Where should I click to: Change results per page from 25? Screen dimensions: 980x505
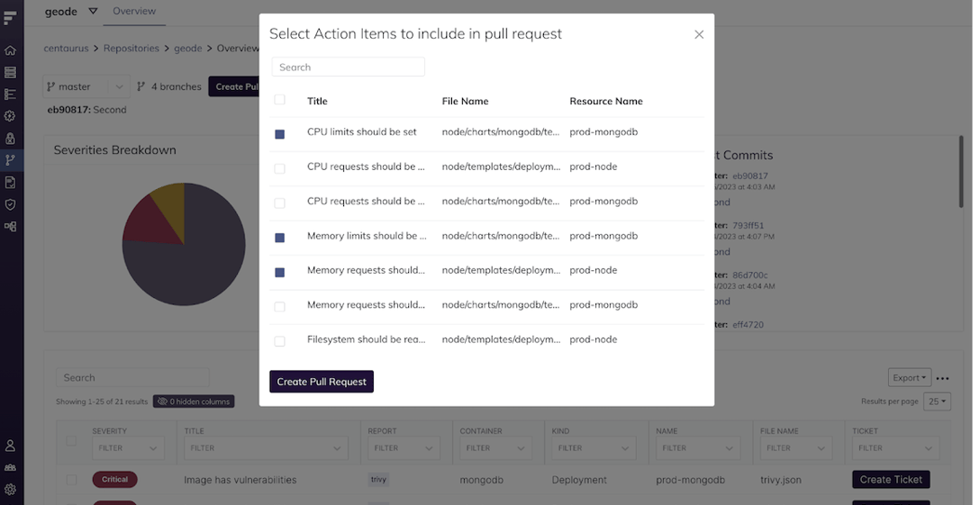[938, 401]
